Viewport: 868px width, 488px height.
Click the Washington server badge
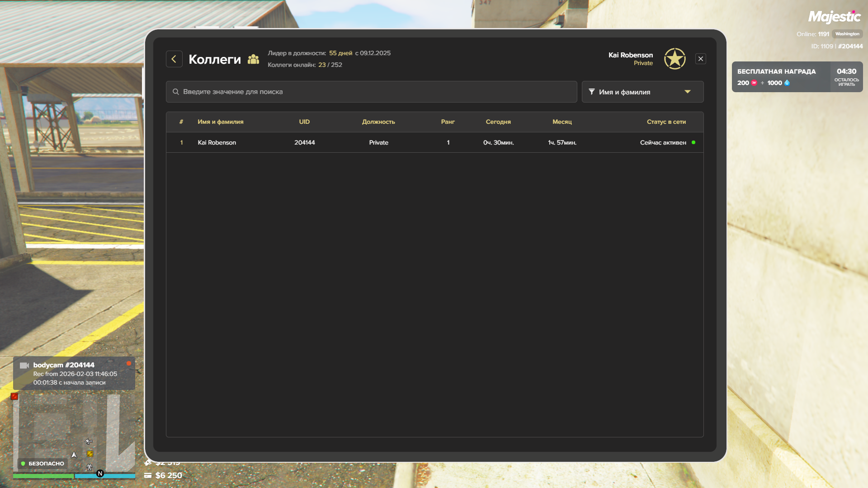(x=847, y=34)
